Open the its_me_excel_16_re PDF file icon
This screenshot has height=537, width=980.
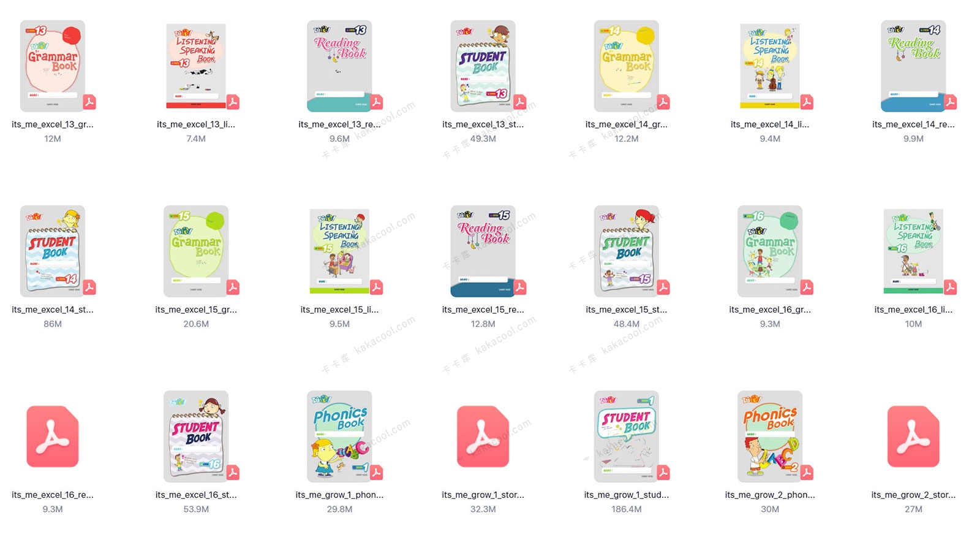coord(53,436)
